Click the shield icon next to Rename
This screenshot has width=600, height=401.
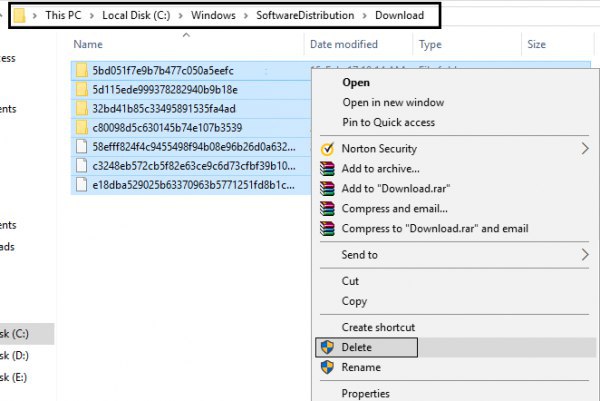[x=326, y=367]
